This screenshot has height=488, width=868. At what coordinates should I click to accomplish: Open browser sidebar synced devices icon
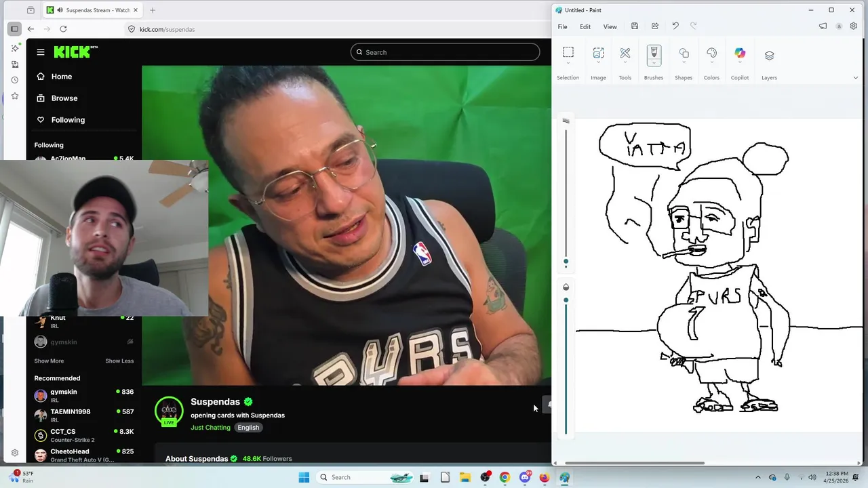point(15,64)
